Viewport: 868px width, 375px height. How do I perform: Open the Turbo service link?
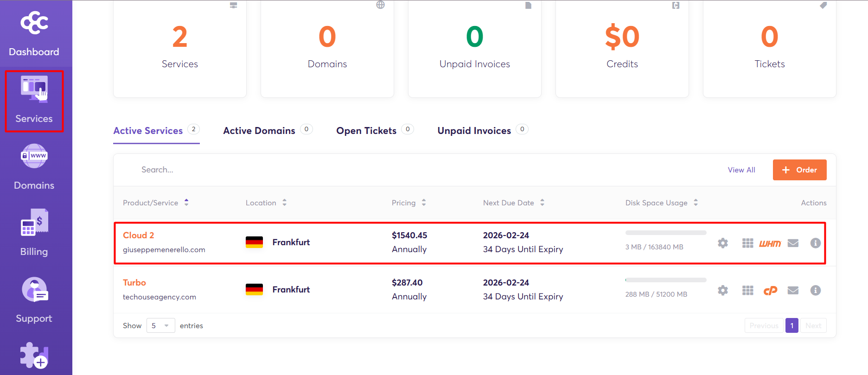click(x=134, y=282)
